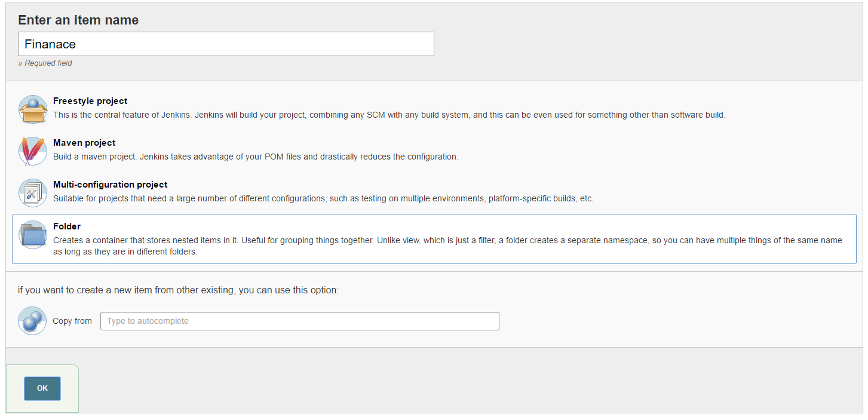Click the Folder item type icon

pyautogui.click(x=33, y=235)
